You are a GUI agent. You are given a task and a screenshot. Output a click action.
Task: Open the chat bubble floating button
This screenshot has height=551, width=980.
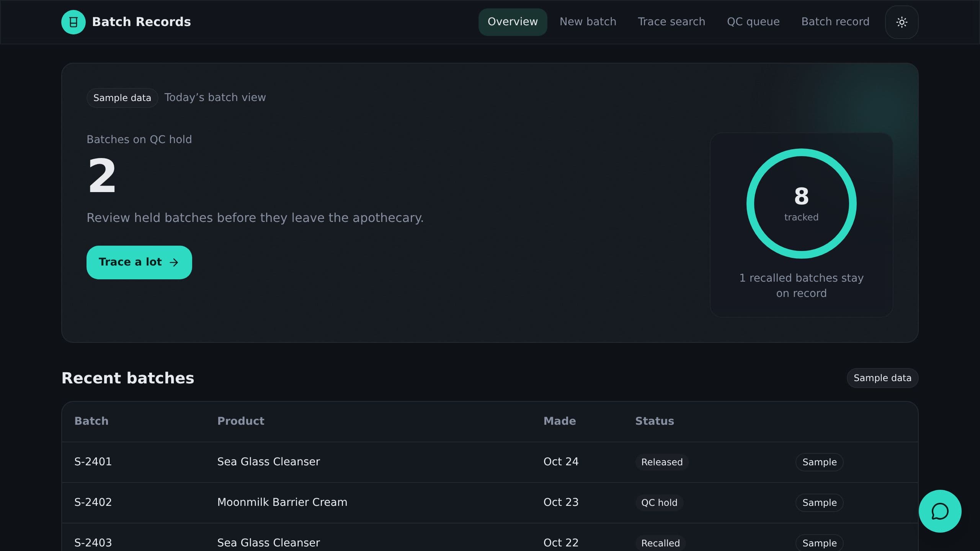[940, 511]
